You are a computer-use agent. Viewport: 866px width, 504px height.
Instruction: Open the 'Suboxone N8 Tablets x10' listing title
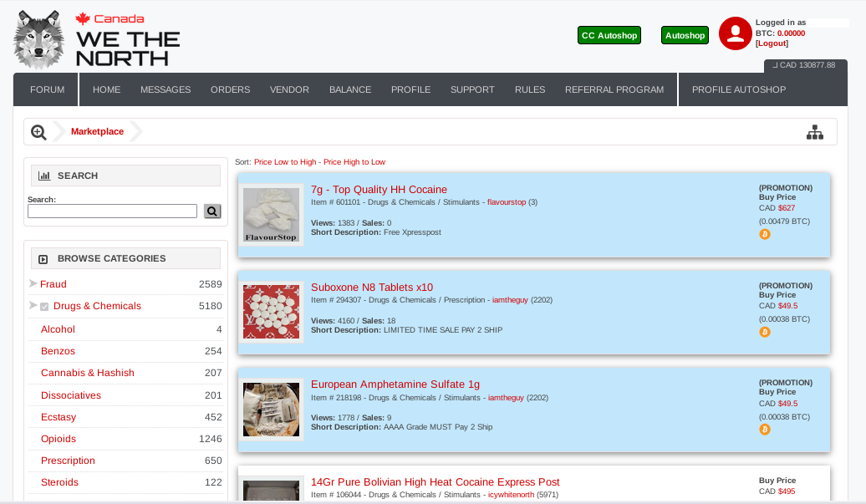[372, 287]
